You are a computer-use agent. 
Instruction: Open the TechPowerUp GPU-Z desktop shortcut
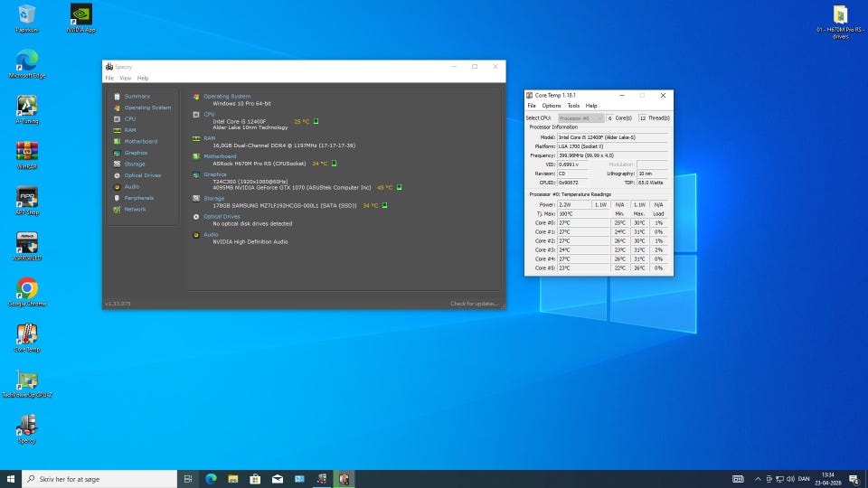pyautogui.click(x=27, y=380)
